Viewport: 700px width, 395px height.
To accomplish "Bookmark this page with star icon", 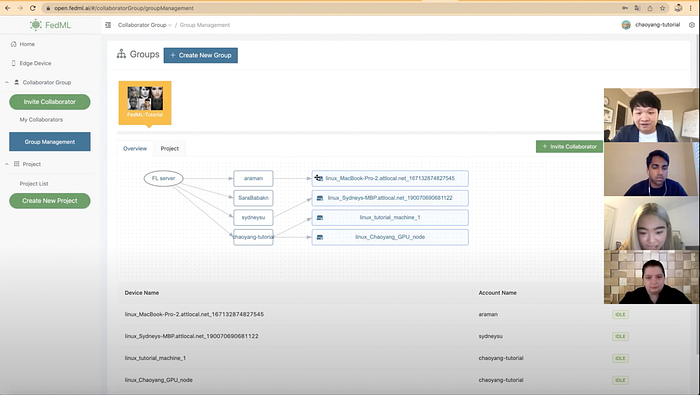I will tap(662, 8).
